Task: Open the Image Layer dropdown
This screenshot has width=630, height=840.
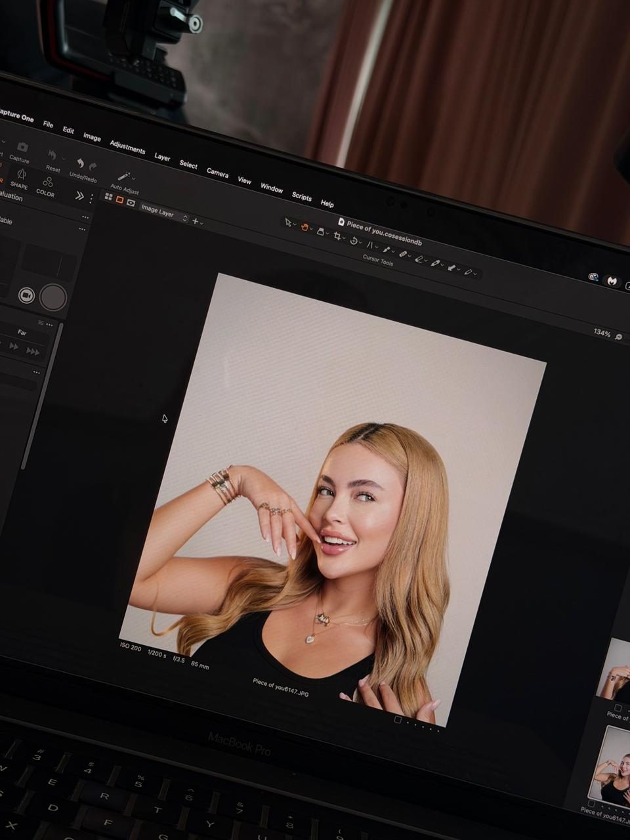Action: coord(164,213)
